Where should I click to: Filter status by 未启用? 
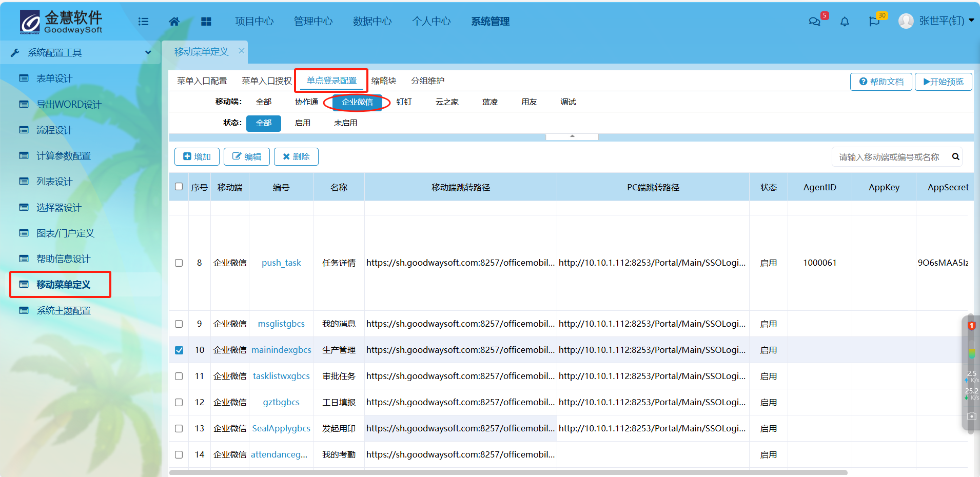(345, 123)
